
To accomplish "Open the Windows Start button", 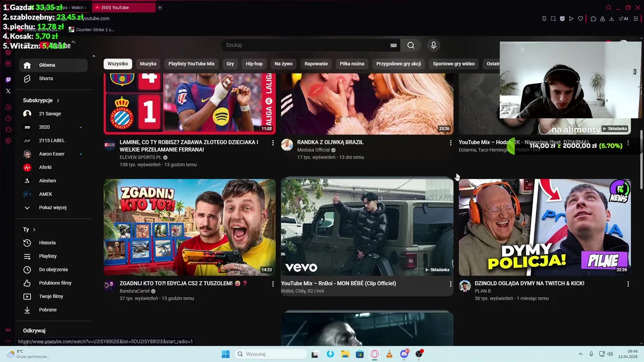I will coord(225,354).
